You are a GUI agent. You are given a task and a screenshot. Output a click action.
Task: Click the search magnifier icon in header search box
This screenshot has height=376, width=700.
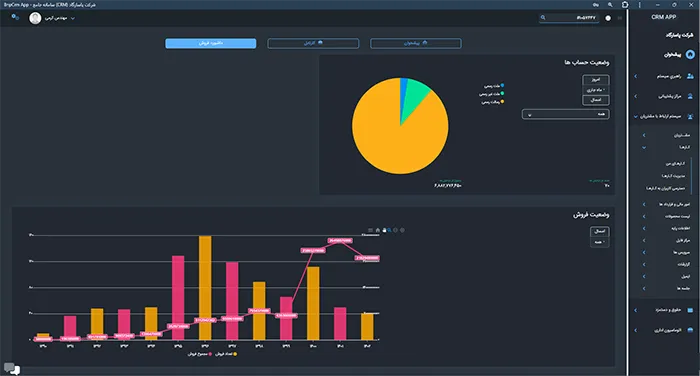point(543,17)
